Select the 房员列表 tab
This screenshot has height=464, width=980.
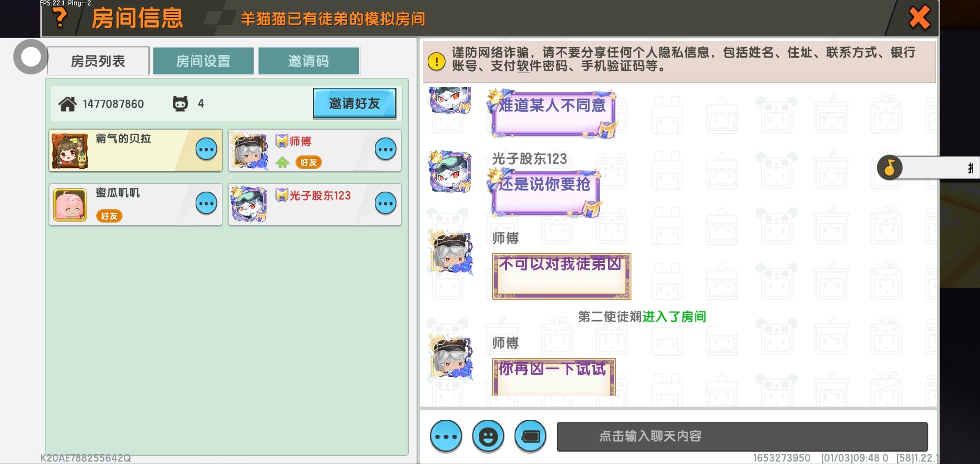[x=98, y=61]
